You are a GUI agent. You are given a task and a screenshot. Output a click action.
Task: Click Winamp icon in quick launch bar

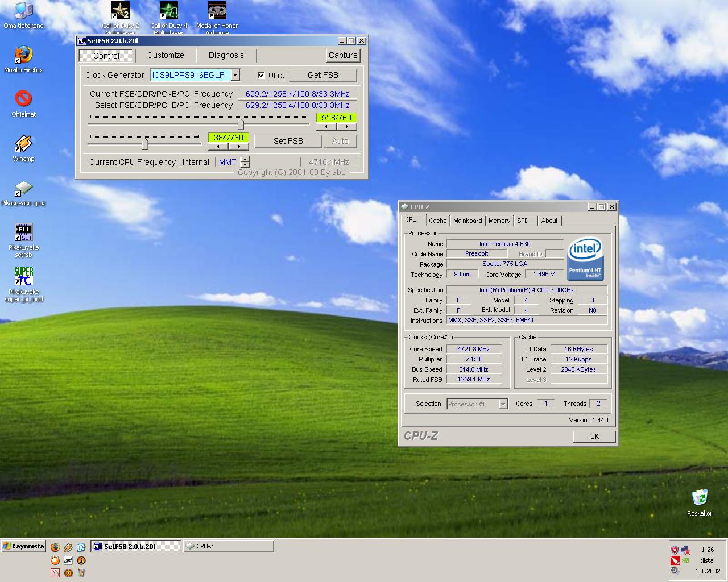click(x=68, y=547)
